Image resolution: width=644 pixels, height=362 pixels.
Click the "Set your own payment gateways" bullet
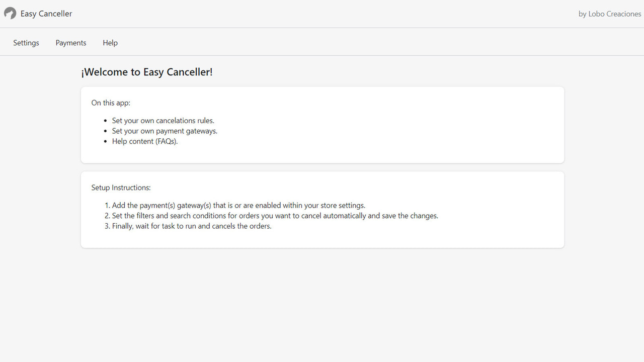click(165, 131)
